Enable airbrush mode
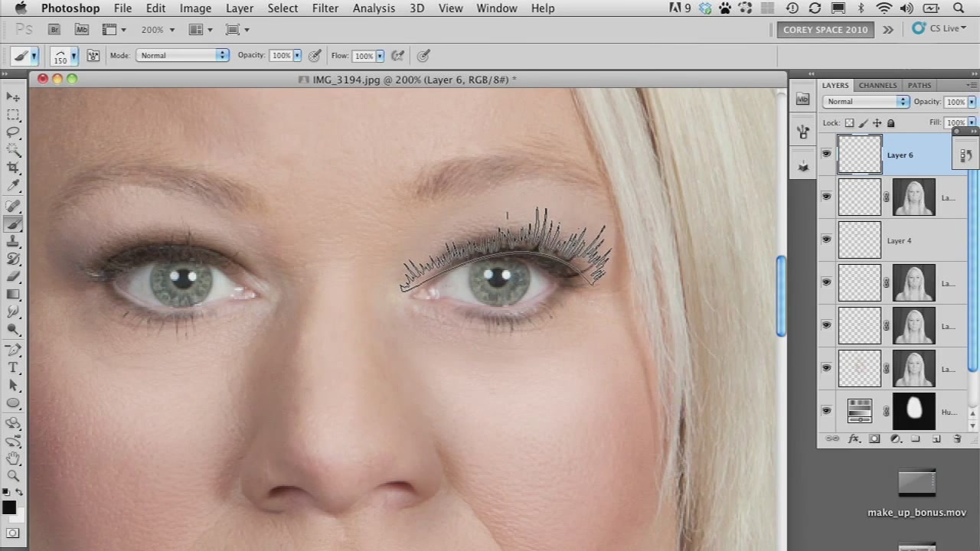Screen dimensions: 980x551 coord(397,55)
